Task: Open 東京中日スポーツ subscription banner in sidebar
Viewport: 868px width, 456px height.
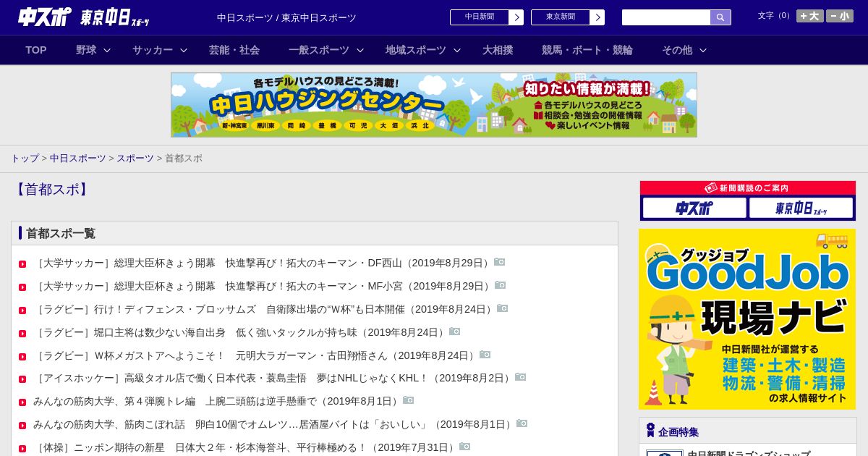Action: pyautogui.click(x=801, y=208)
